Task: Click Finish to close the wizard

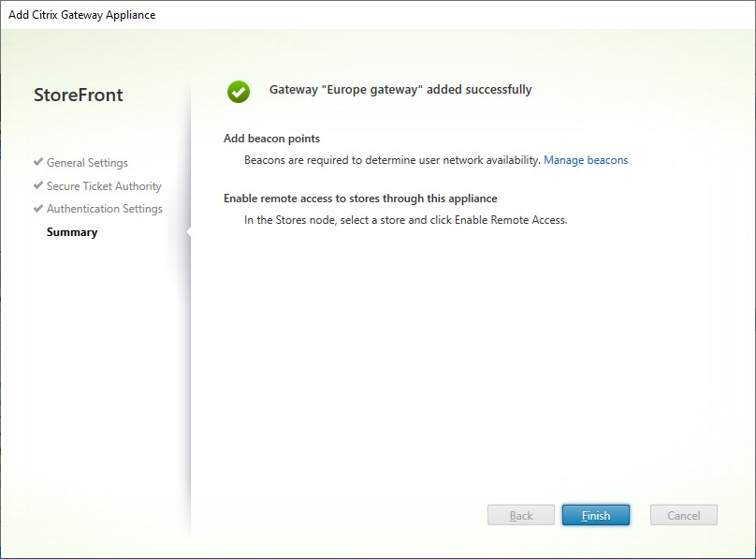Action: click(596, 515)
